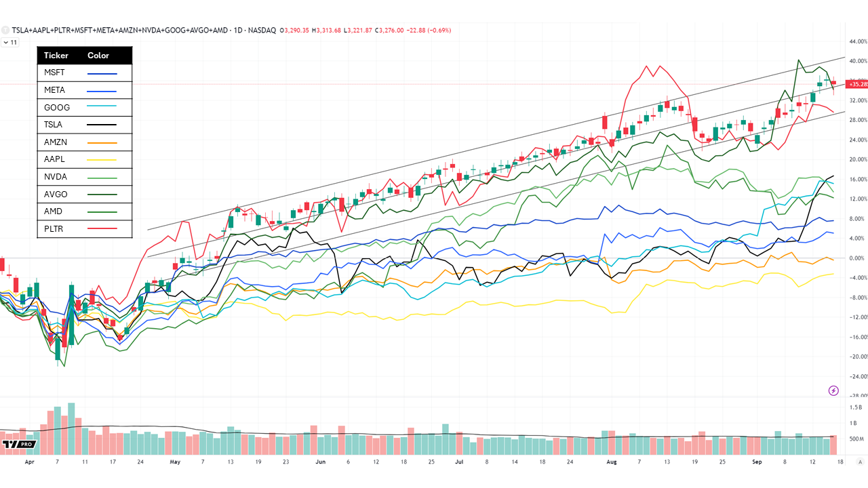The image size is (868, 488).
Task: Click the 44.00% price axis label
Action: 857,41
